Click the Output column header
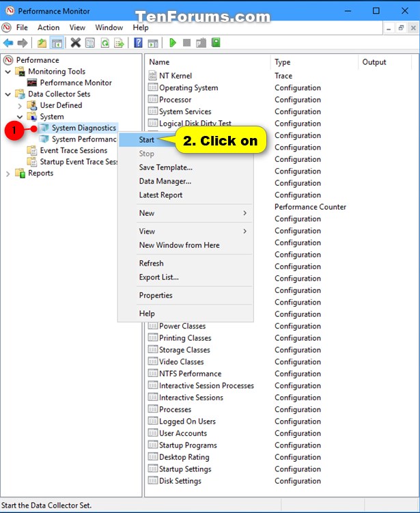This screenshot has height=513, width=420. pyautogui.click(x=384, y=62)
